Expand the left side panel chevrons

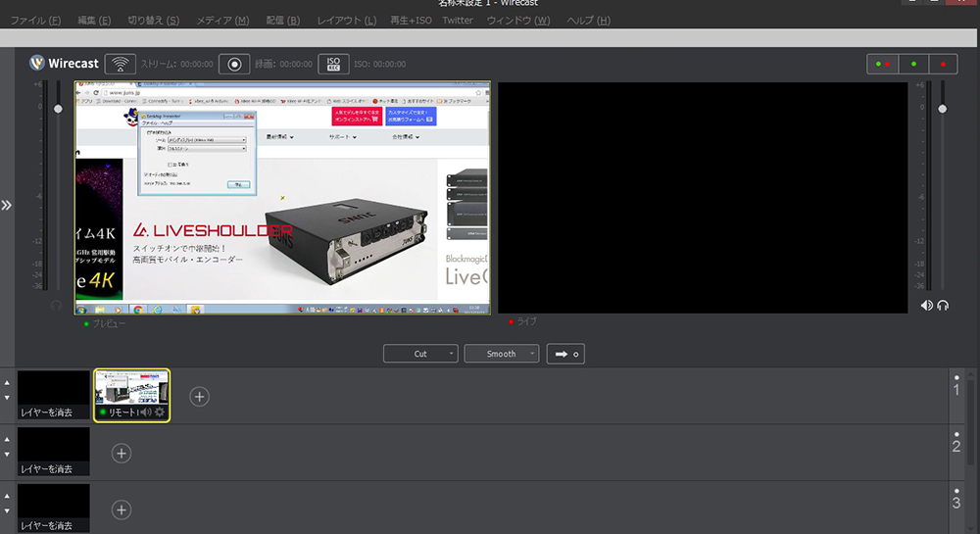[x=6, y=205]
